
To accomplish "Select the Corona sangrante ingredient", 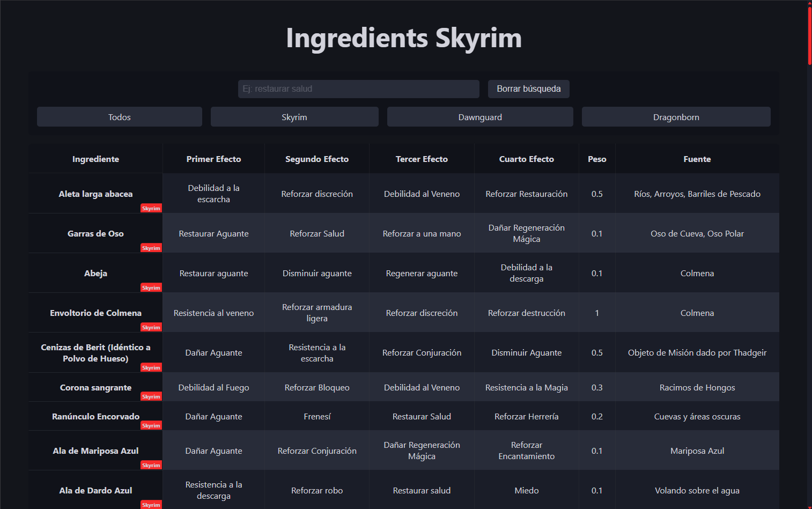I will [95, 387].
